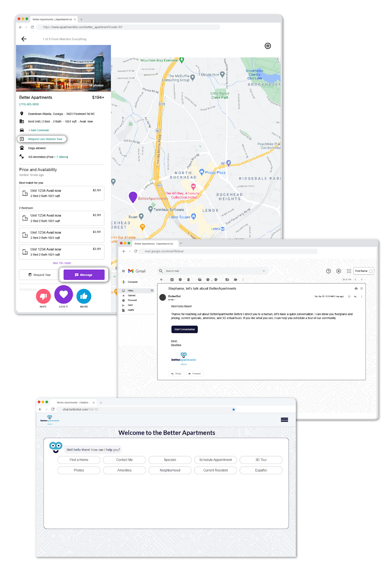
Task: Expand See 19+ more units
Action: (x=62, y=263)
